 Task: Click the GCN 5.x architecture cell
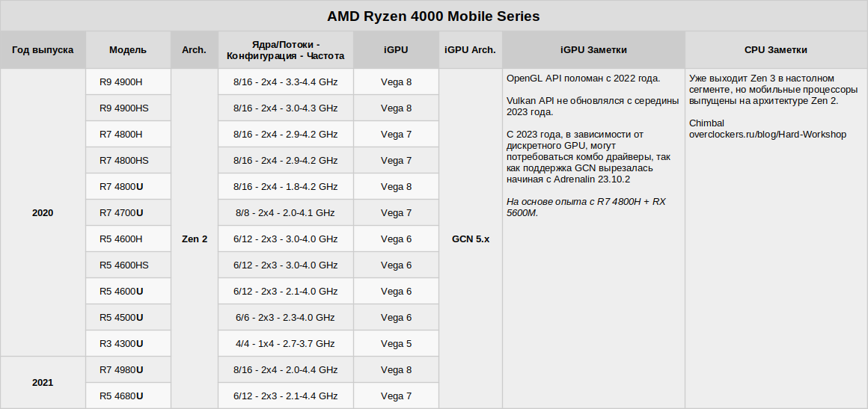[471, 239]
